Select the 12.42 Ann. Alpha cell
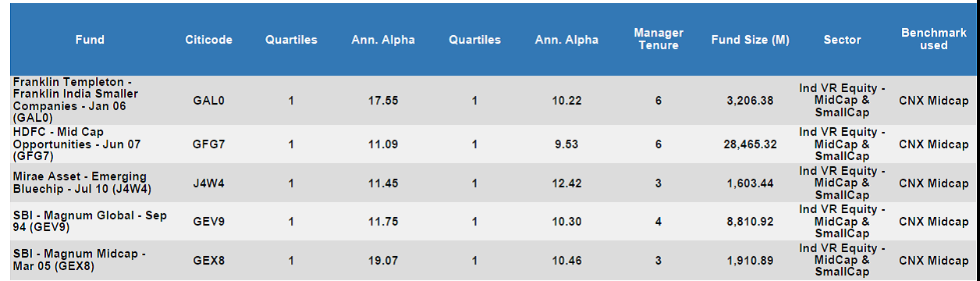Screen dimensions: 980x281 566,183
